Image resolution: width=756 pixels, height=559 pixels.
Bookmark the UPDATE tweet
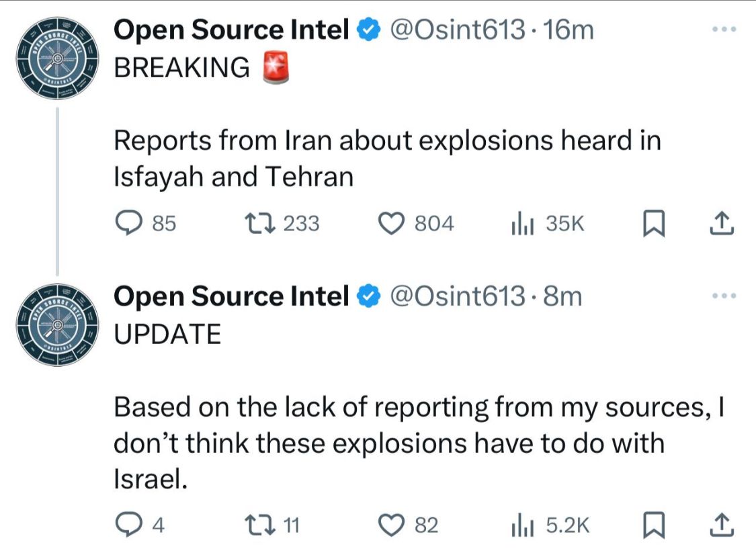pos(653,525)
